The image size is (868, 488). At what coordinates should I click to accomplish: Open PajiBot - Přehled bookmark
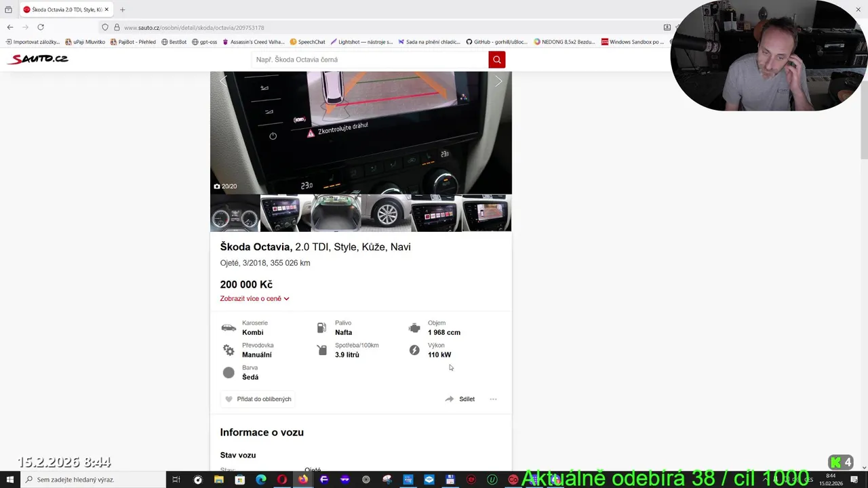(x=133, y=42)
